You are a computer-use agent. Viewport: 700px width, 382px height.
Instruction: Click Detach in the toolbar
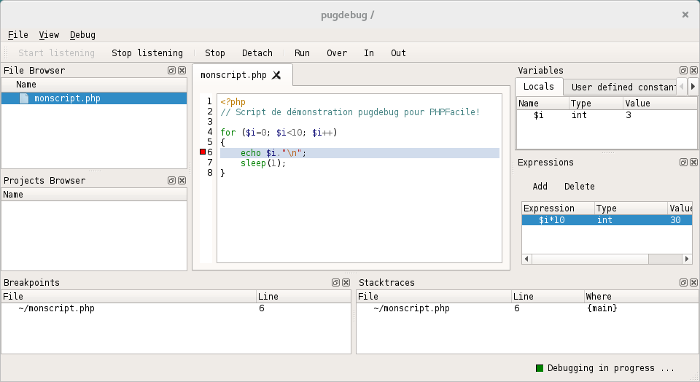coord(257,53)
